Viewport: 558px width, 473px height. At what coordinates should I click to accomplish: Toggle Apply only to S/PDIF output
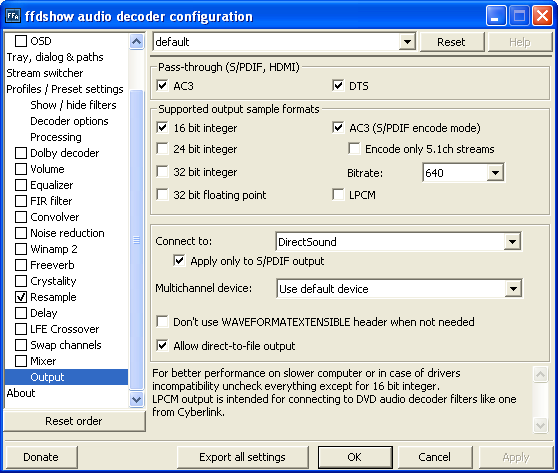coord(179,261)
